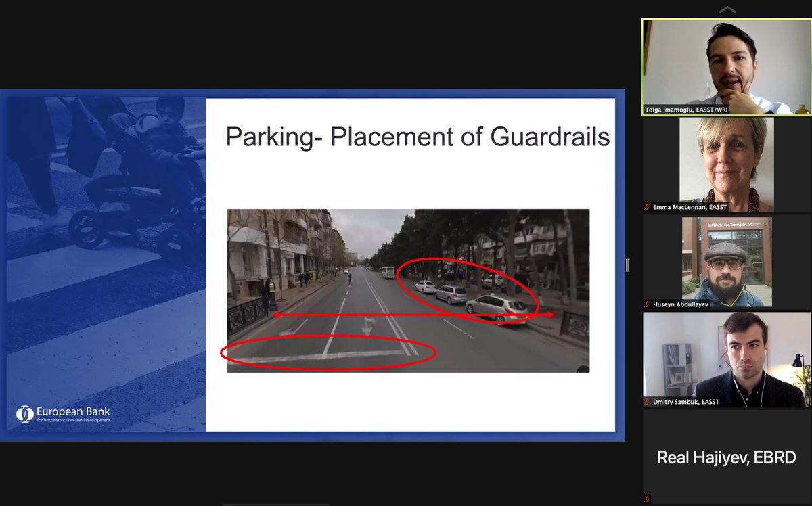The width and height of the screenshot is (812, 506).
Task: Unmute Dmitry Sambuk using his mic icon
Action: coord(648,401)
